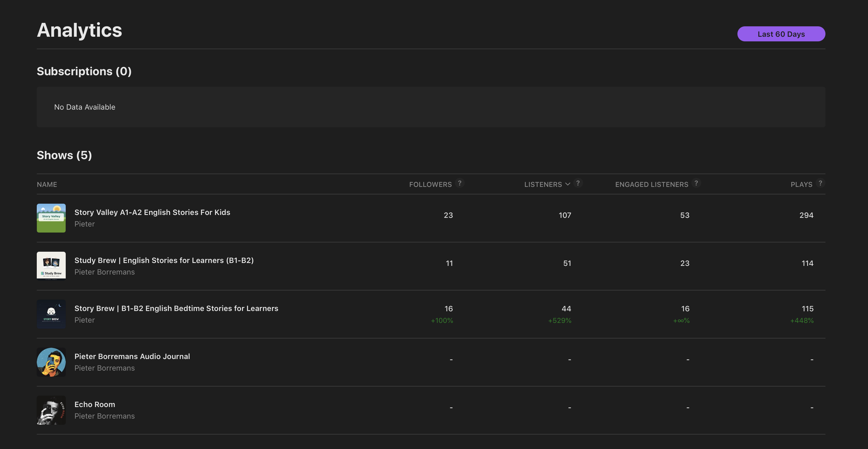868x449 pixels.
Task: Click the Plays help question mark icon
Action: click(821, 183)
